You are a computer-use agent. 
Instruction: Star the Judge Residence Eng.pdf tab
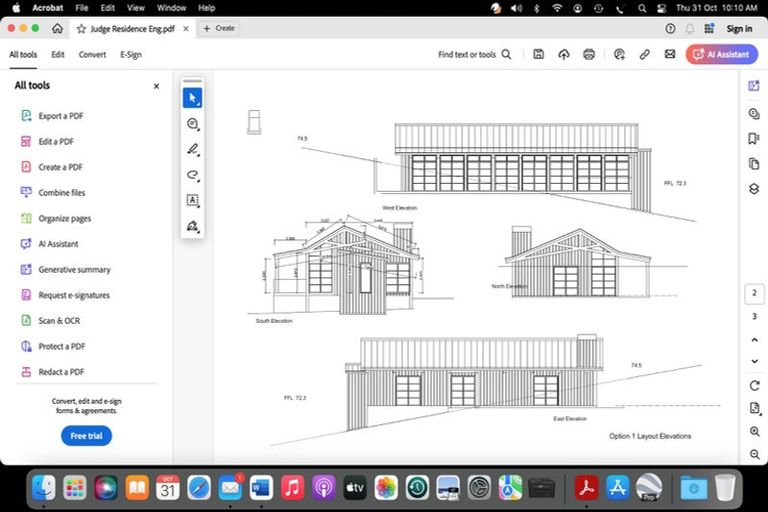click(81, 29)
